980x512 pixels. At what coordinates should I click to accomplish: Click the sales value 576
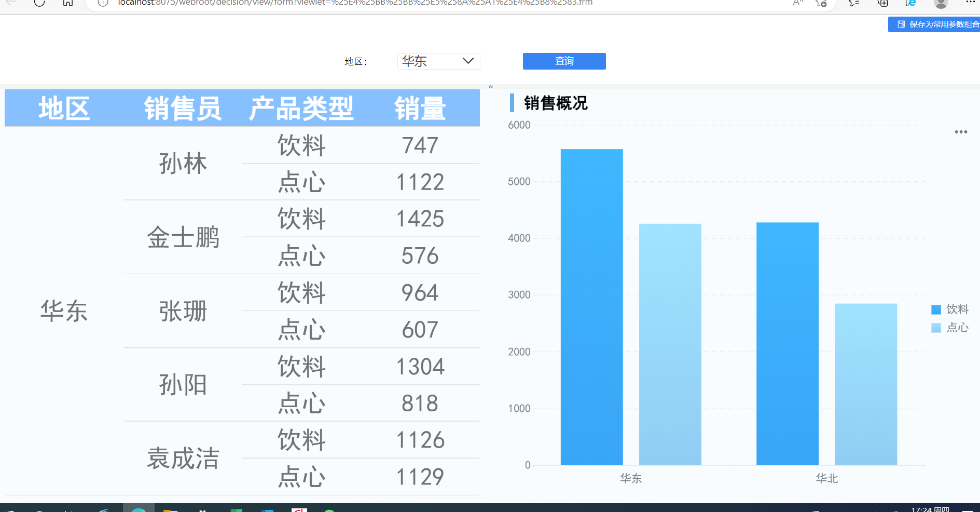(x=420, y=256)
